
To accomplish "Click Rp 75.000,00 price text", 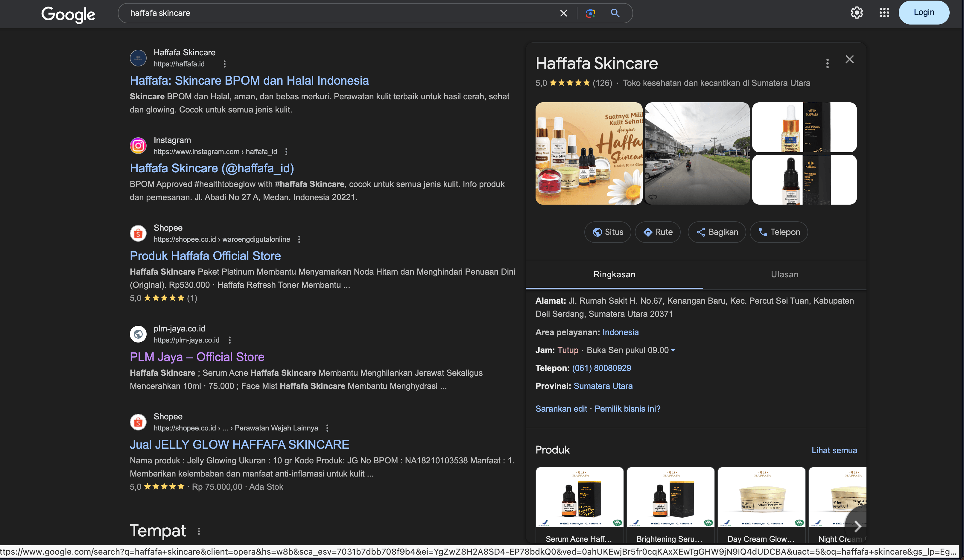I will pos(217,487).
